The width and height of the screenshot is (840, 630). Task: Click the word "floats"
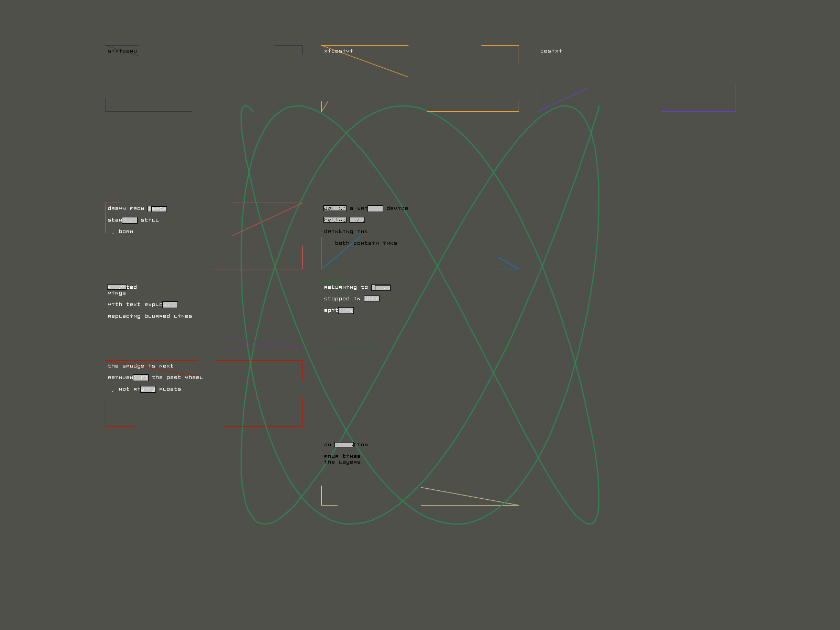[x=170, y=389]
